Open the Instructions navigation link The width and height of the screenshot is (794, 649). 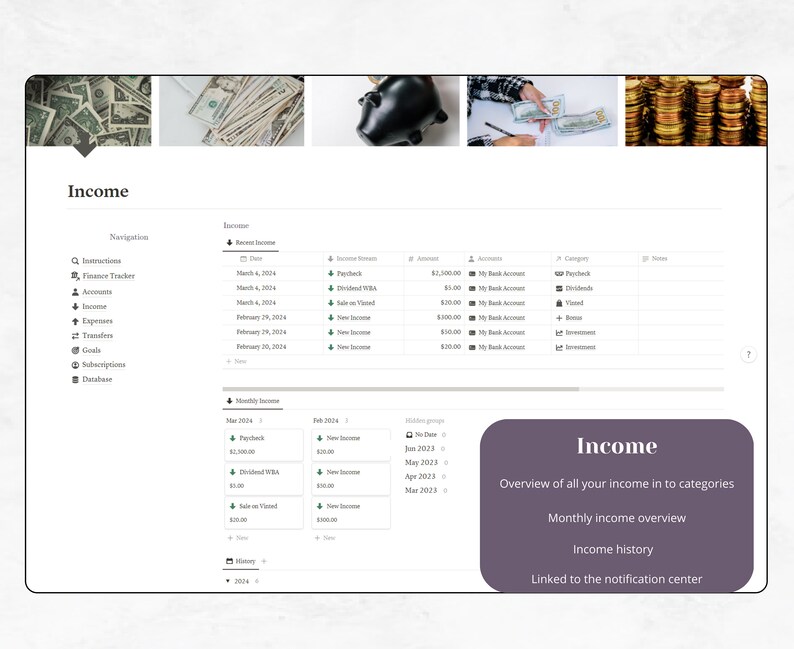pos(101,261)
